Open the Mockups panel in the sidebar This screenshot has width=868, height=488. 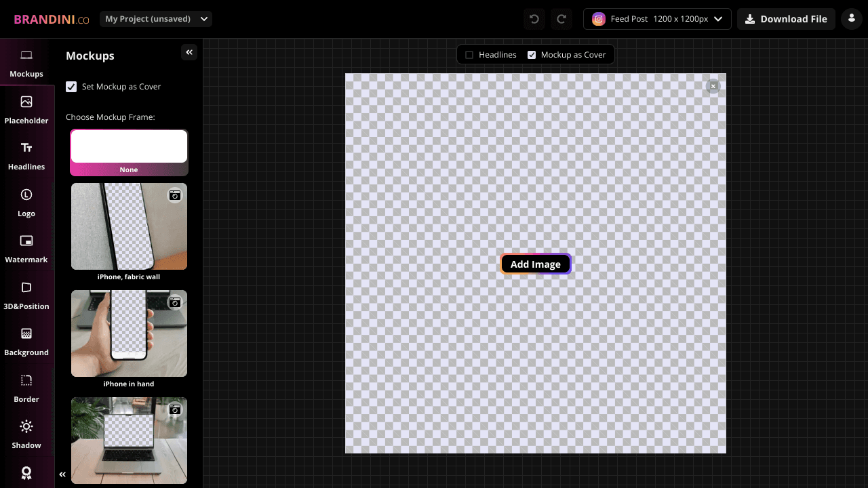tap(26, 62)
